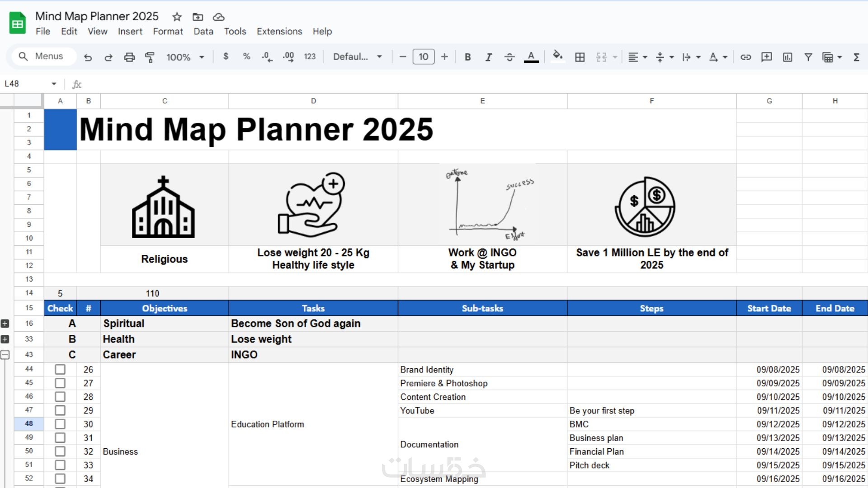868x488 pixels.
Task: Create a filter with funnel icon
Action: click(808, 57)
